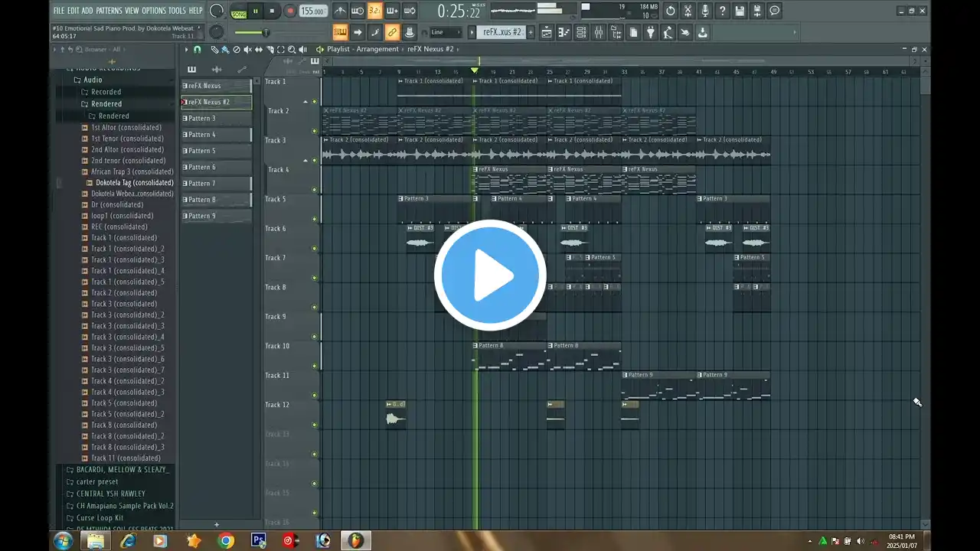The image size is (980, 551).
Task: Select Pattern 8 in the pattern picker
Action: 216,200
